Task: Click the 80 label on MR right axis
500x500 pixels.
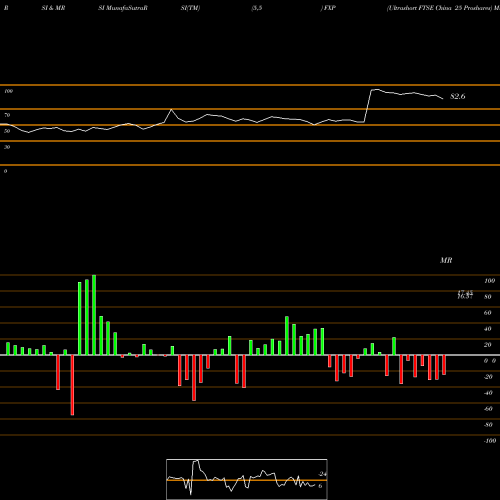Action: pos(488,297)
